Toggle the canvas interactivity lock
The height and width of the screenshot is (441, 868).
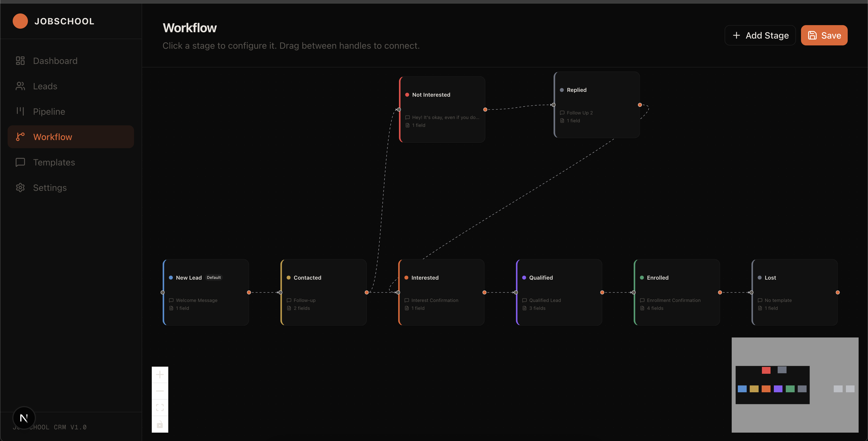[160, 424]
